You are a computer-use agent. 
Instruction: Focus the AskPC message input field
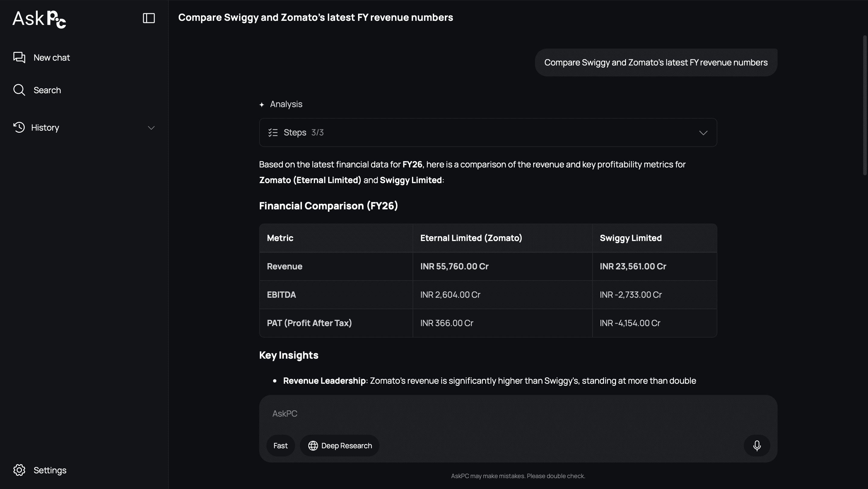518,414
